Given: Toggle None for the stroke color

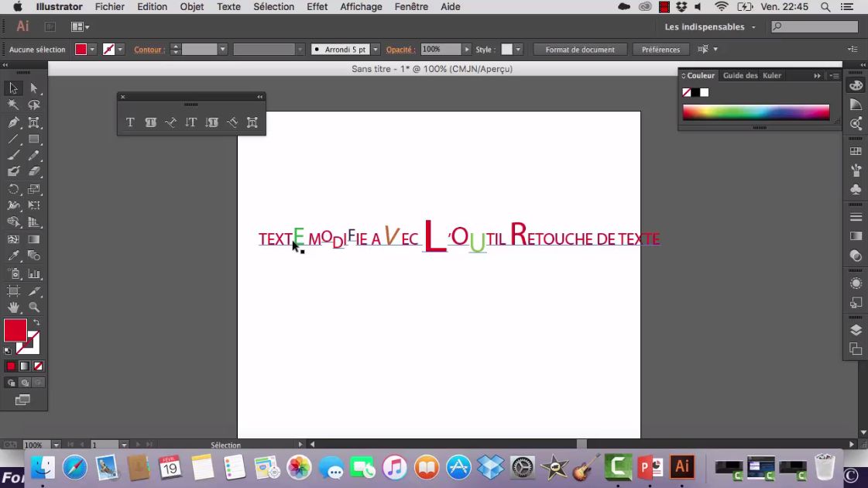Looking at the screenshot, I should 37,366.
